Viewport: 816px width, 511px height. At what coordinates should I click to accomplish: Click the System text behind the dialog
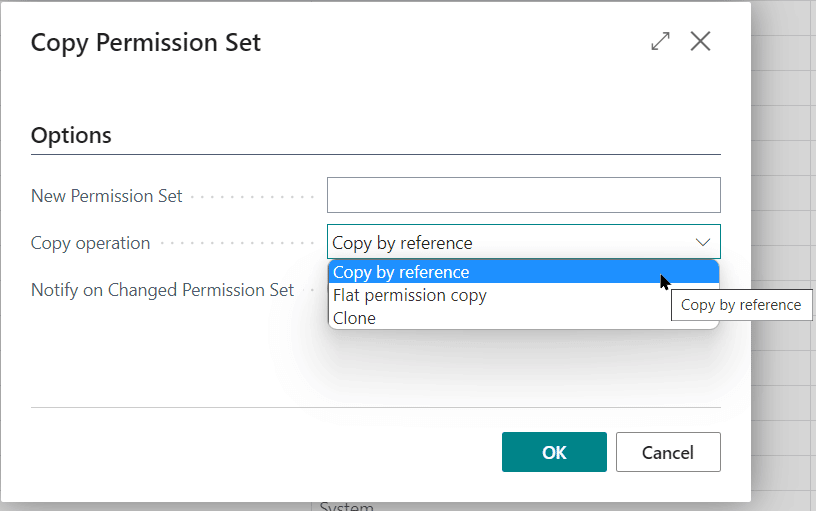(346, 507)
